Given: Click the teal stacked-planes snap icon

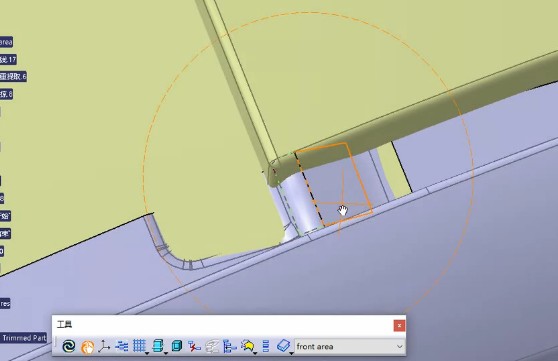Looking at the screenshot, I should click(x=158, y=345).
